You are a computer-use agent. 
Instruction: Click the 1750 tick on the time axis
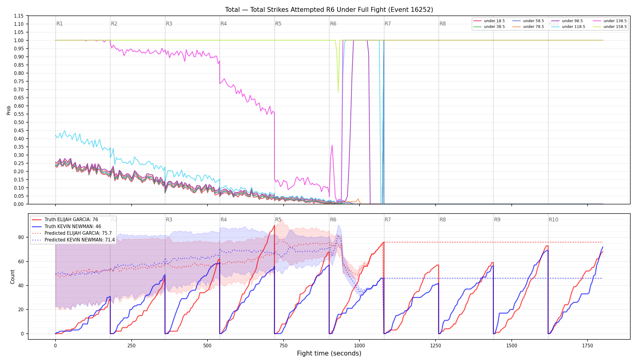pyautogui.click(x=588, y=345)
